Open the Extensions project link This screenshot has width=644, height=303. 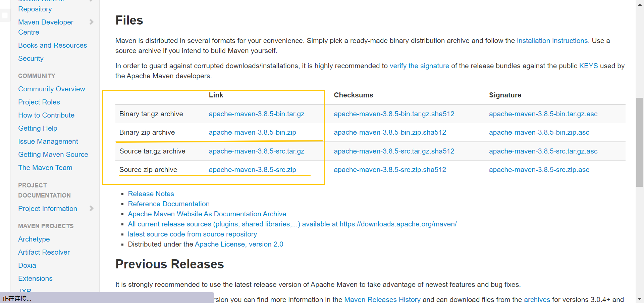35,278
